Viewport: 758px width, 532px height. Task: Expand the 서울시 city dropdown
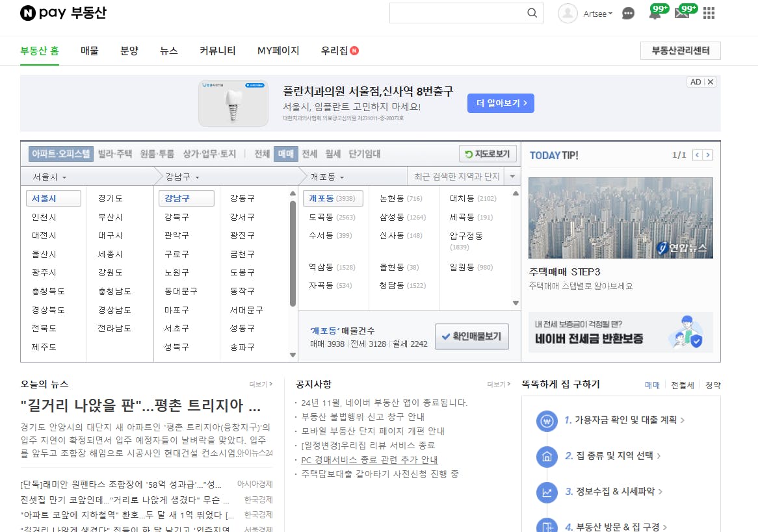click(49, 177)
